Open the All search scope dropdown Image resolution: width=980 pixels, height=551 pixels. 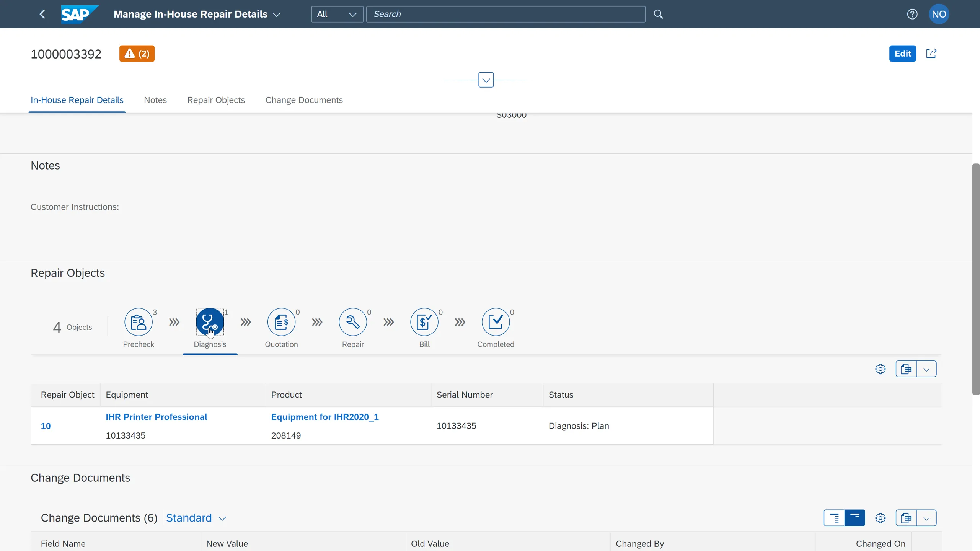337,14
